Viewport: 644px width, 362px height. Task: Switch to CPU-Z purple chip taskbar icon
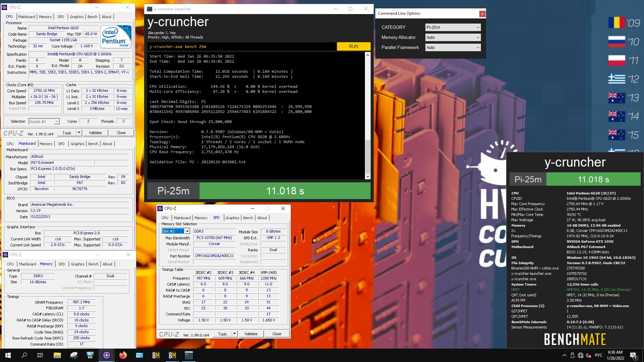click(107, 355)
